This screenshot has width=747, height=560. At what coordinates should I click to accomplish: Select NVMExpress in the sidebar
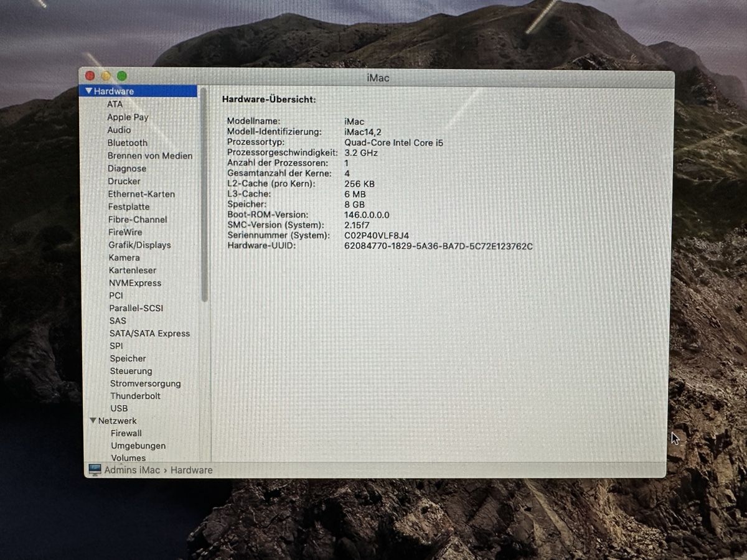tap(135, 282)
